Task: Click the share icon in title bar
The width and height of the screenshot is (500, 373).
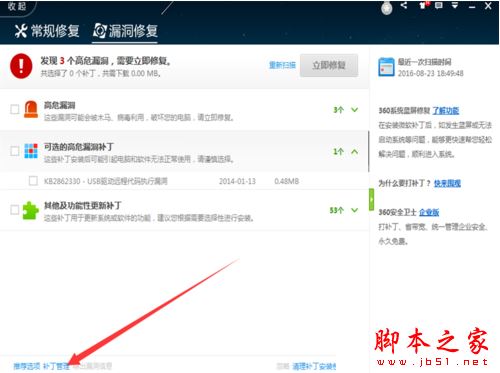Action: coord(404,5)
